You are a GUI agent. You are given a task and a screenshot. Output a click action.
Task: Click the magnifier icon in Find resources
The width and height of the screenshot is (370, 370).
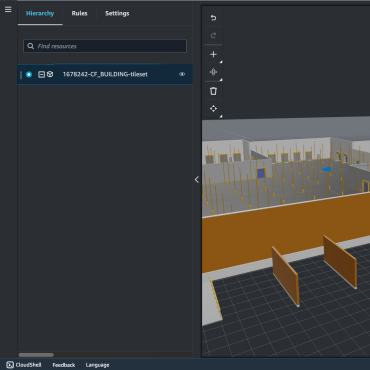coord(31,46)
